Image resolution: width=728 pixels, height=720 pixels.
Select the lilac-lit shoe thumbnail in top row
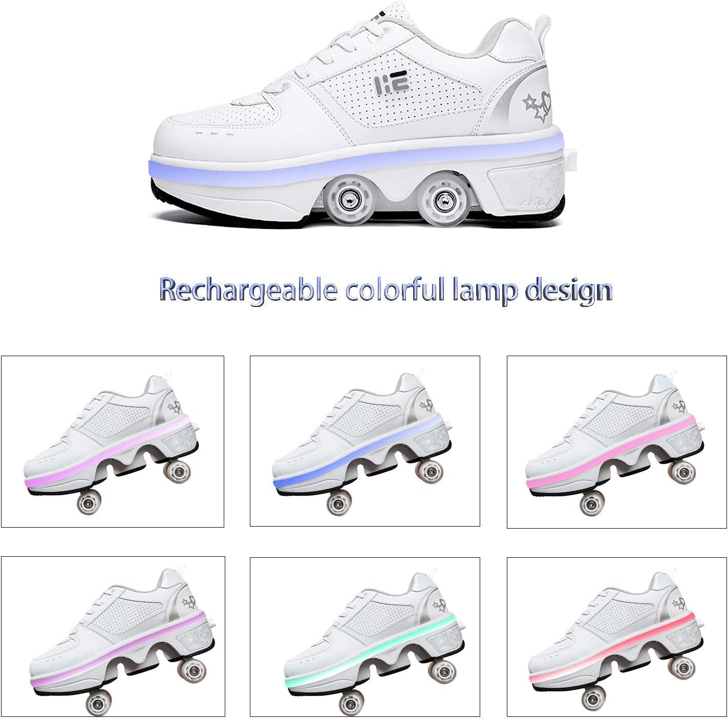pos(113,441)
